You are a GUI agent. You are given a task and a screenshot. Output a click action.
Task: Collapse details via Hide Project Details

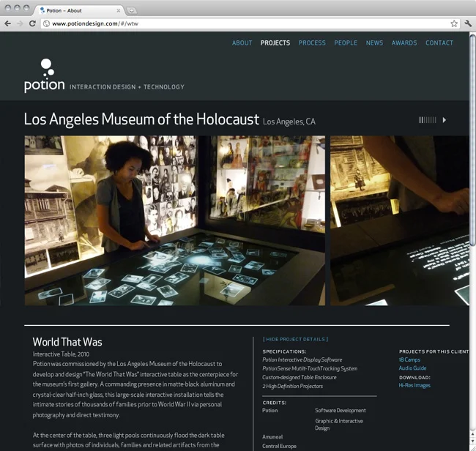[295, 339]
